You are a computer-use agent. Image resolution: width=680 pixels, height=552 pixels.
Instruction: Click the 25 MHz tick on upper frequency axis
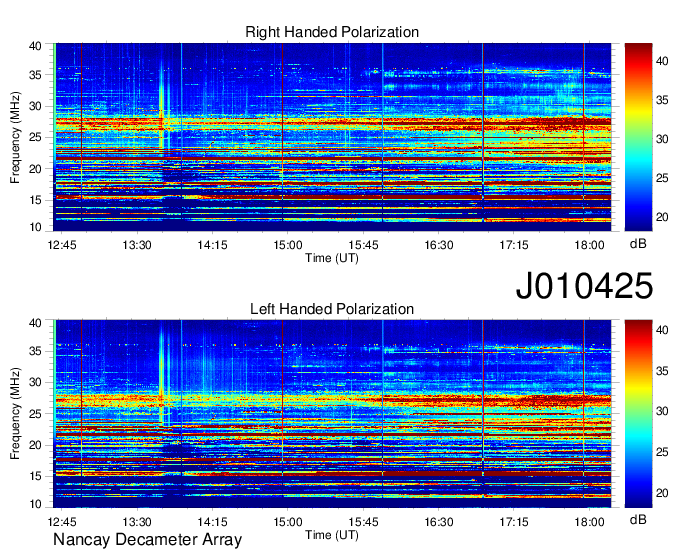pos(36,137)
